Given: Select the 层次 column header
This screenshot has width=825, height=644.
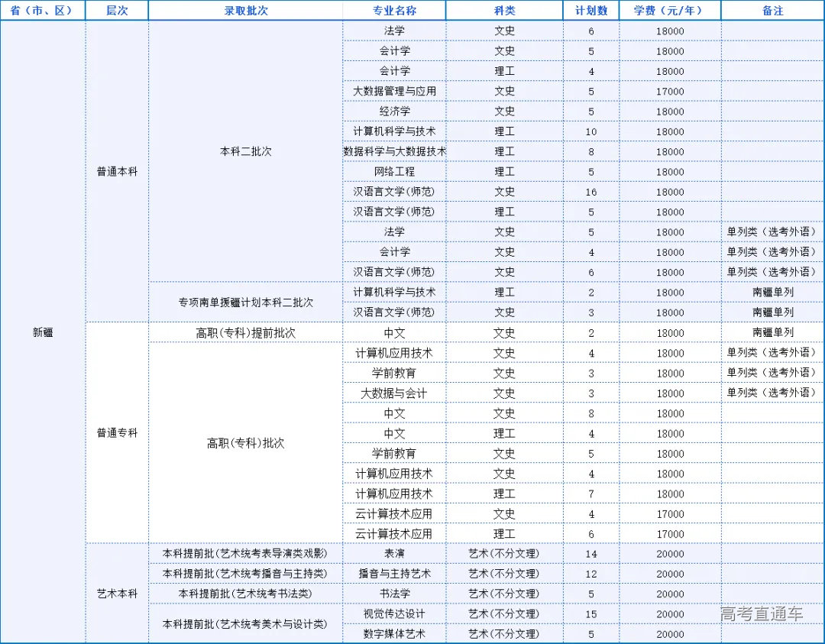Looking at the screenshot, I should [x=116, y=10].
